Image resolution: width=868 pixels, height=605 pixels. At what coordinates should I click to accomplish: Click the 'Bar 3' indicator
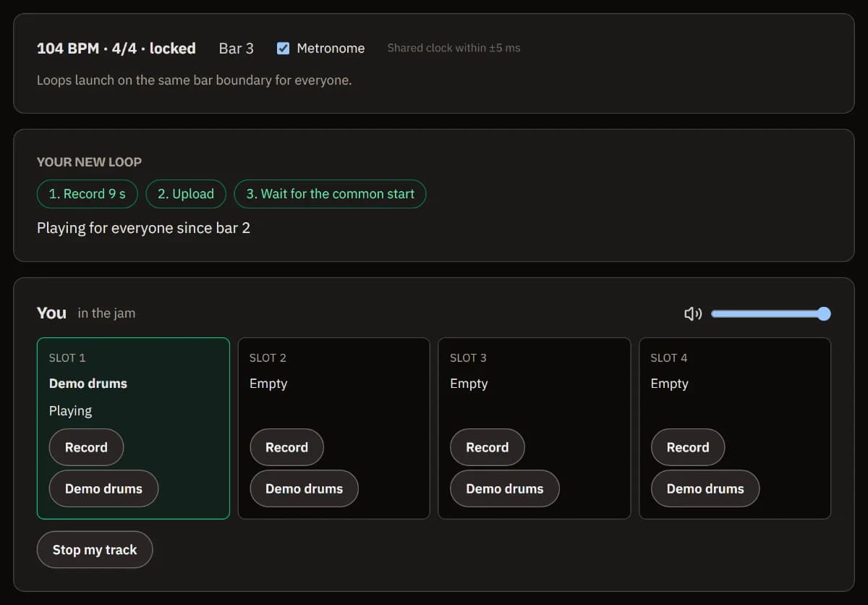tap(237, 48)
